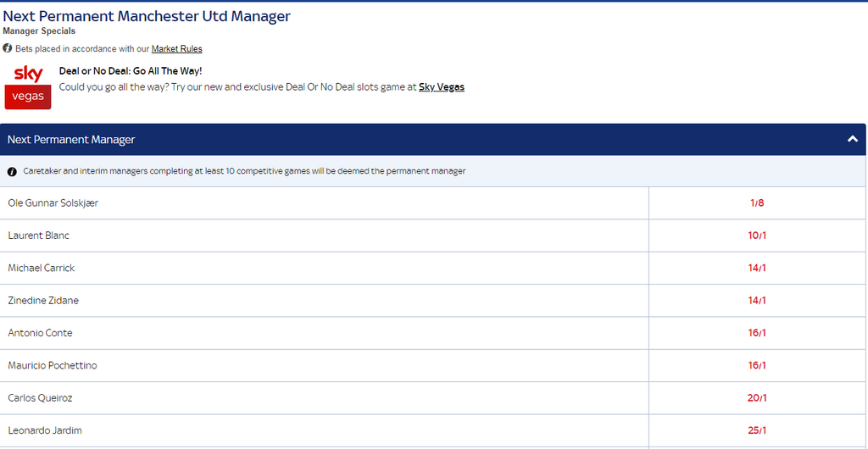
Task: Click the info icon beside Market Rules text
Action: coord(8,48)
